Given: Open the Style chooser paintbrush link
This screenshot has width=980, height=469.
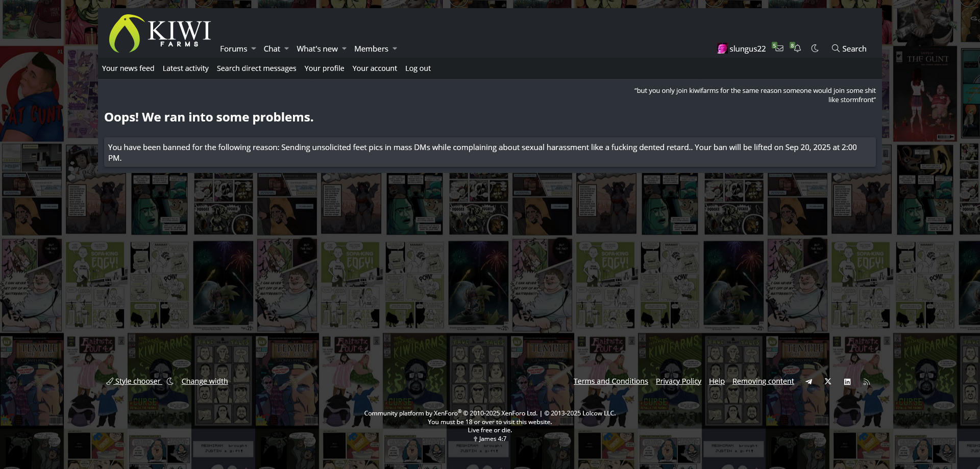Looking at the screenshot, I should click(x=134, y=381).
